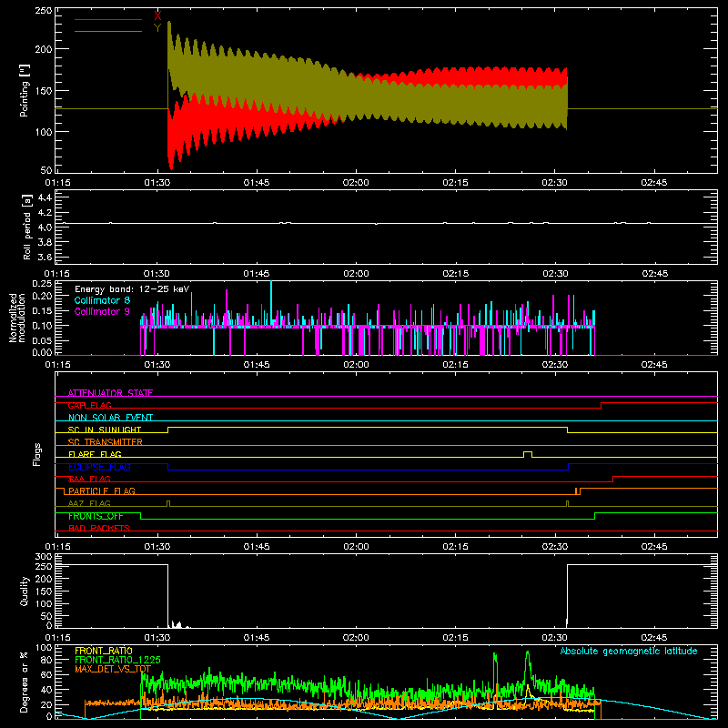728x728 pixels.
Task: Click the 200 tick on Pointing axis
Action: pyautogui.click(x=44, y=49)
